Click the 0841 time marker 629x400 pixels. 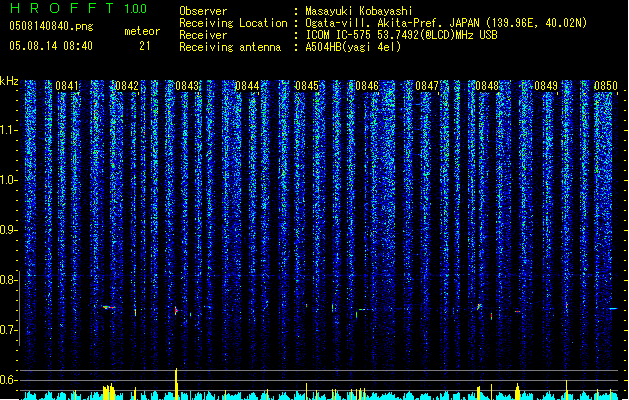point(67,86)
